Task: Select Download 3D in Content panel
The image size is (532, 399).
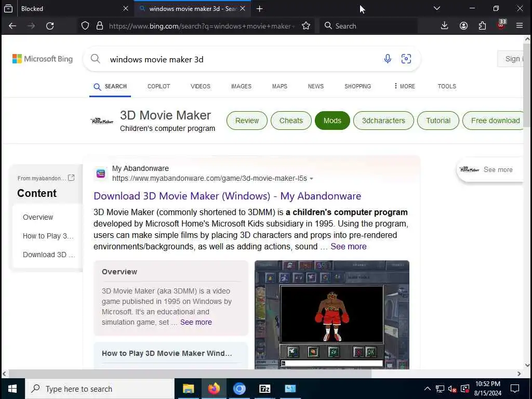Action: 49,255
